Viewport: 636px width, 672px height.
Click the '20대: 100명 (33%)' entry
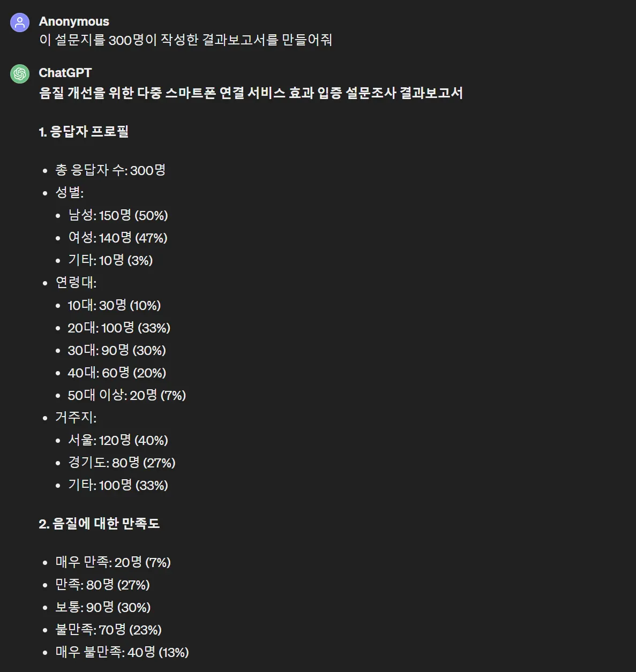click(119, 328)
